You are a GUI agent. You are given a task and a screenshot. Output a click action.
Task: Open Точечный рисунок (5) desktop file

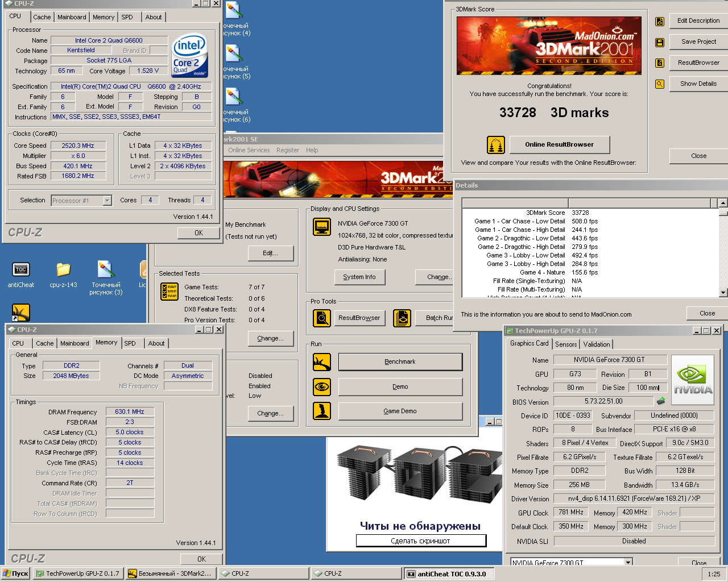coord(234,62)
